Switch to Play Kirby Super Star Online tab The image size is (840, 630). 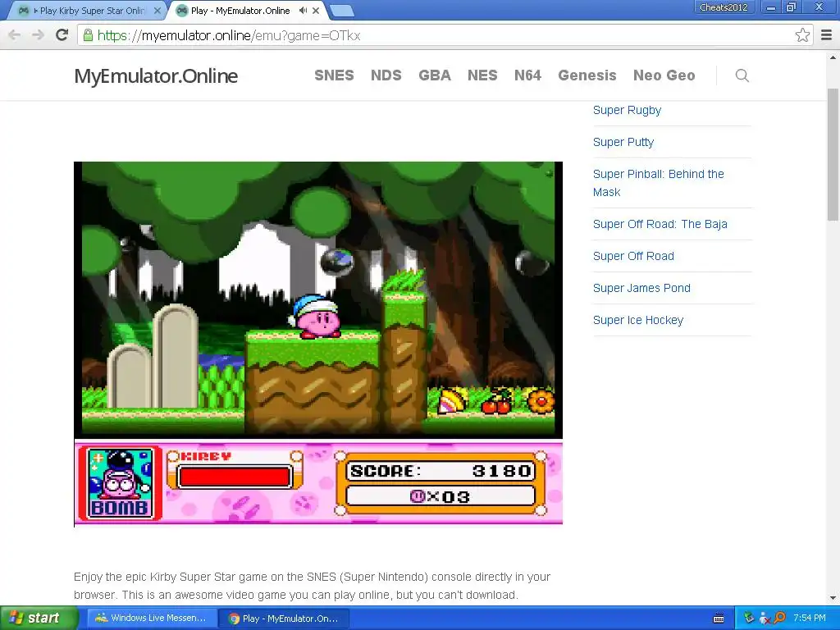pos(89,10)
